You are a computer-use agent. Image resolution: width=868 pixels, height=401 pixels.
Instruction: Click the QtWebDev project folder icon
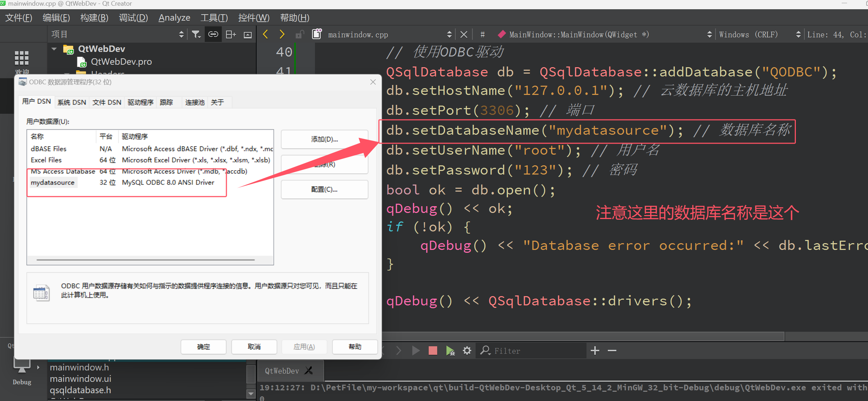pos(69,49)
